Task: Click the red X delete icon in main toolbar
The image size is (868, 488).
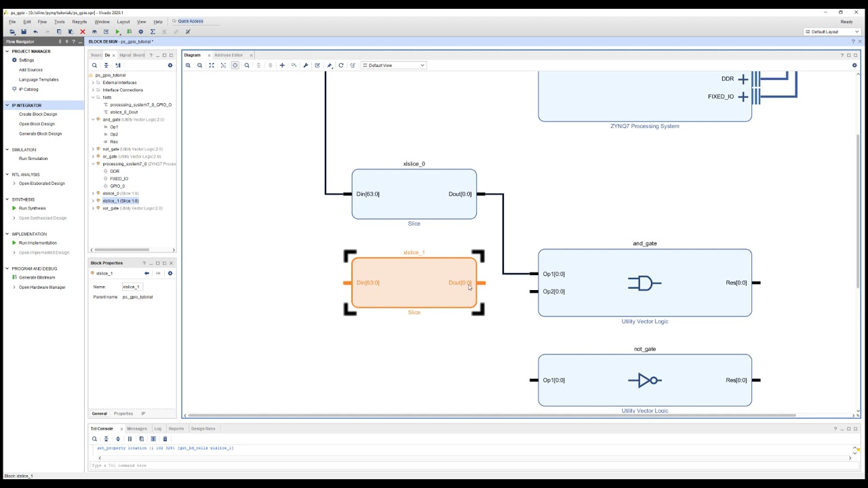Action: (x=83, y=32)
